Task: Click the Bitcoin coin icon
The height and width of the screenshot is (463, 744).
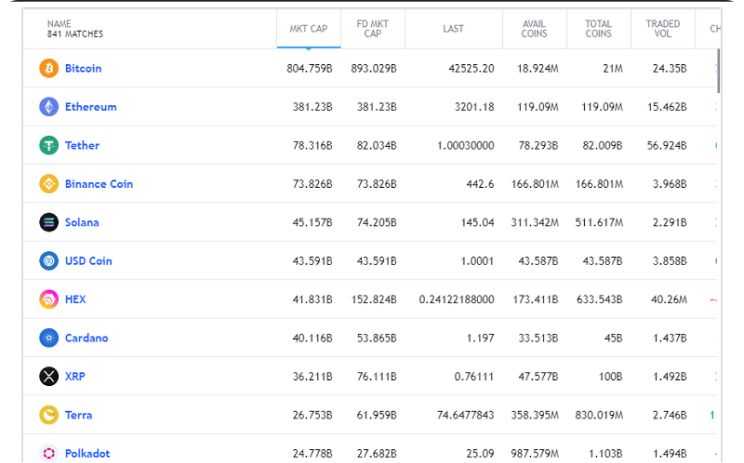Action: coord(49,68)
